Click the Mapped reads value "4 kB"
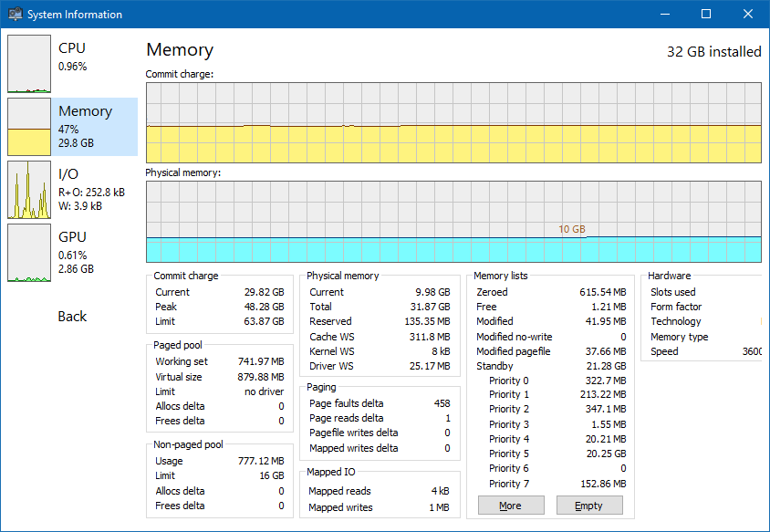This screenshot has height=532, width=770. point(441,491)
